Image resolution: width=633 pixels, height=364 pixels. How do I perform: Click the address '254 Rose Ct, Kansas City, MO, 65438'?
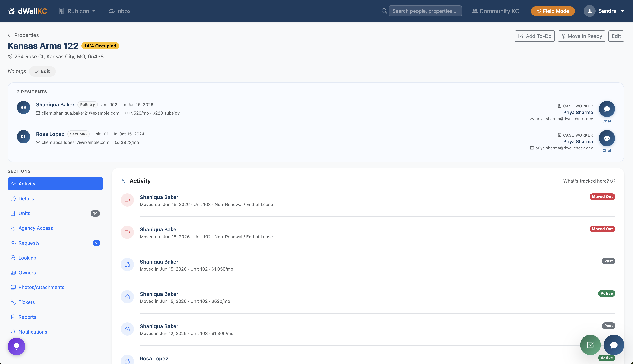pos(59,56)
